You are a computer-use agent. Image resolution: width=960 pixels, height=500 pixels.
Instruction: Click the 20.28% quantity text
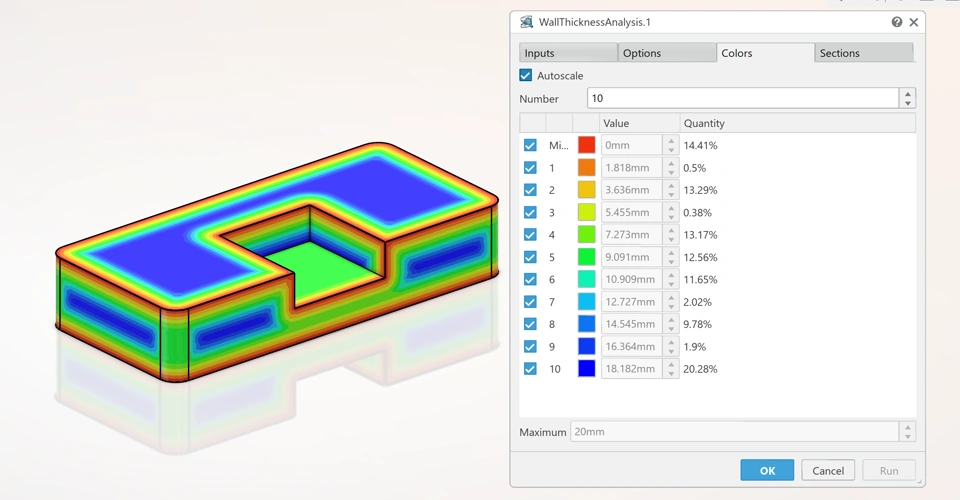(x=700, y=368)
